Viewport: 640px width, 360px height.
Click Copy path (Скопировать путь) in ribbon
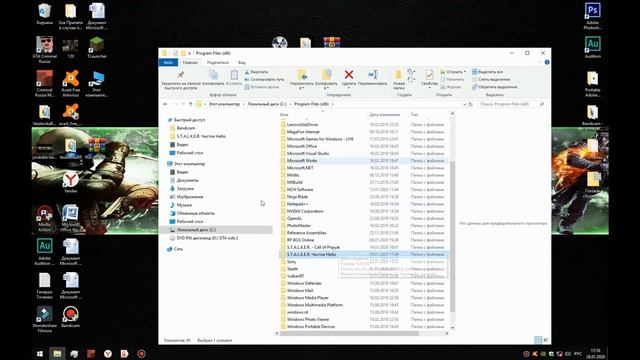click(264, 79)
